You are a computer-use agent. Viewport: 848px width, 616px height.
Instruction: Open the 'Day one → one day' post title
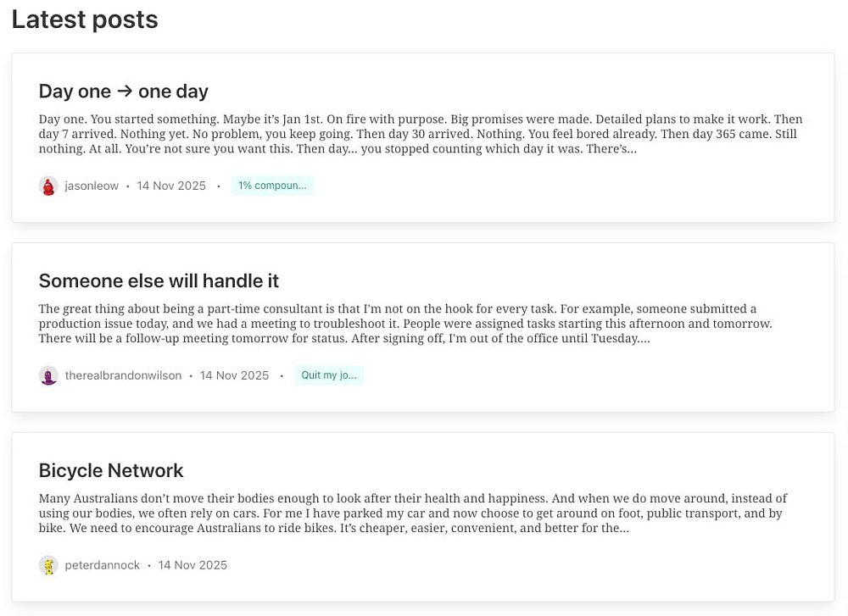click(x=124, y=91)
